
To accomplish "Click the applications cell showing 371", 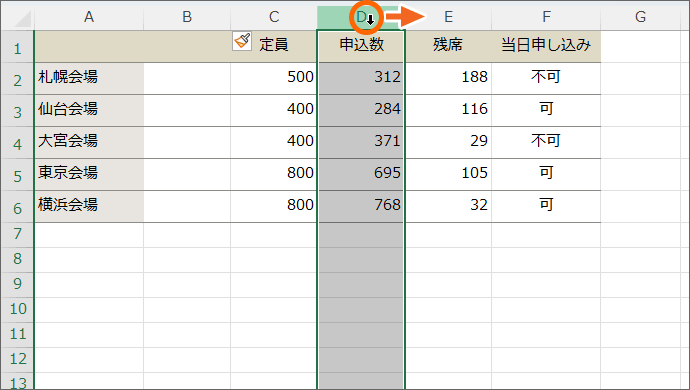I will (361, 143).
